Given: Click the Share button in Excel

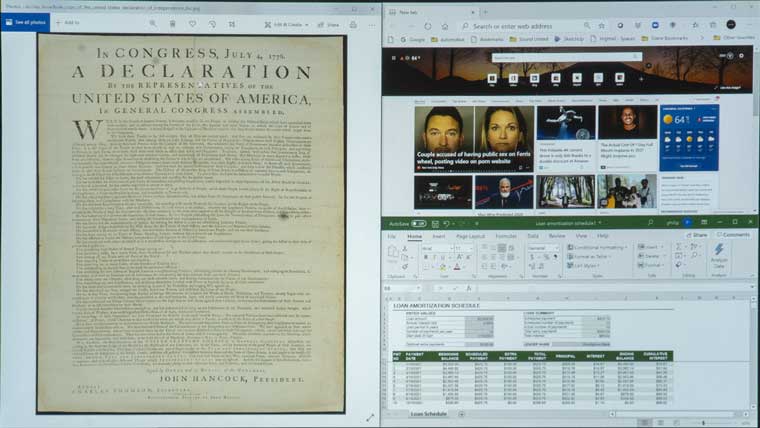Looking at the screenshot, I should click(x=697, y=235).
